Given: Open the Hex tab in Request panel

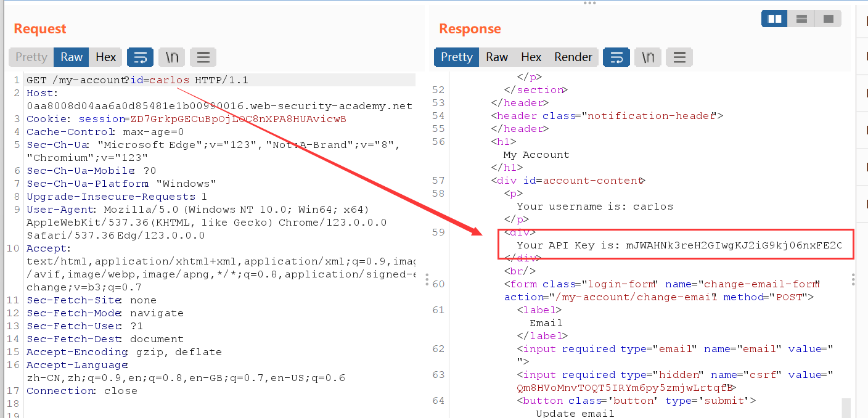Looking at the screenshot, I should (105, 57).
